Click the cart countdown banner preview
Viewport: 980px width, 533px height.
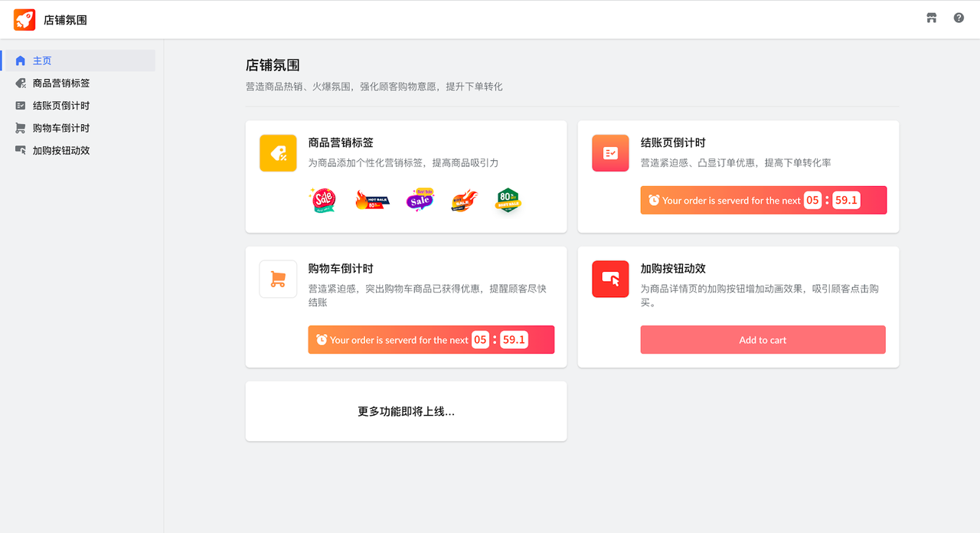pyautogui.click(x=430, y=339)
